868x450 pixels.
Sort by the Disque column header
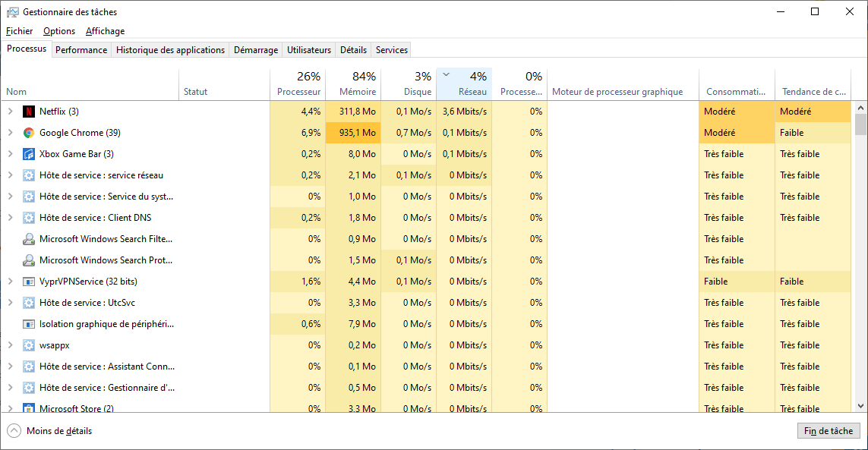(x=409, y=85)
